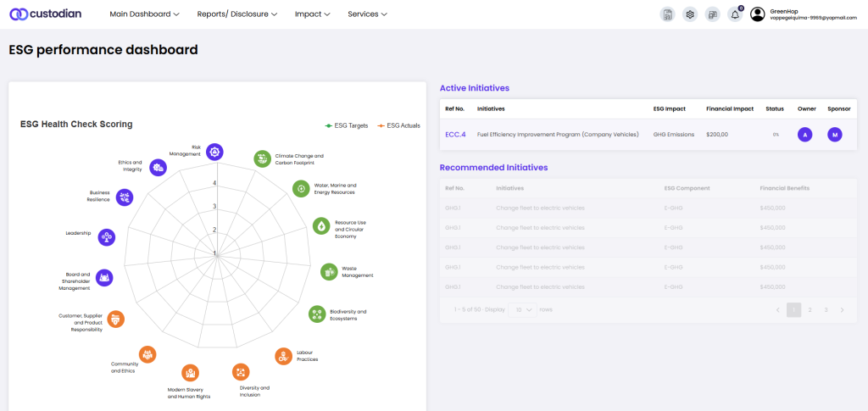This screenshot has width=868, height=411.
Task: Open the Impact menu
Action: pos(312,14)
